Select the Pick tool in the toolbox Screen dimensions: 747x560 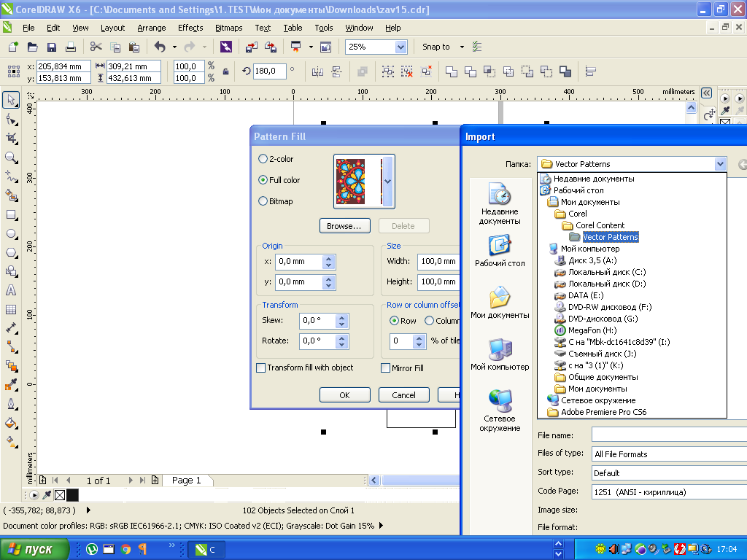11,100
